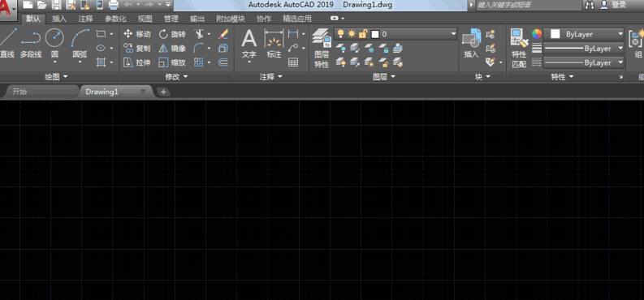Click the Trim scissors icon
Screen dimensions: 644x300
click(199, 34)
